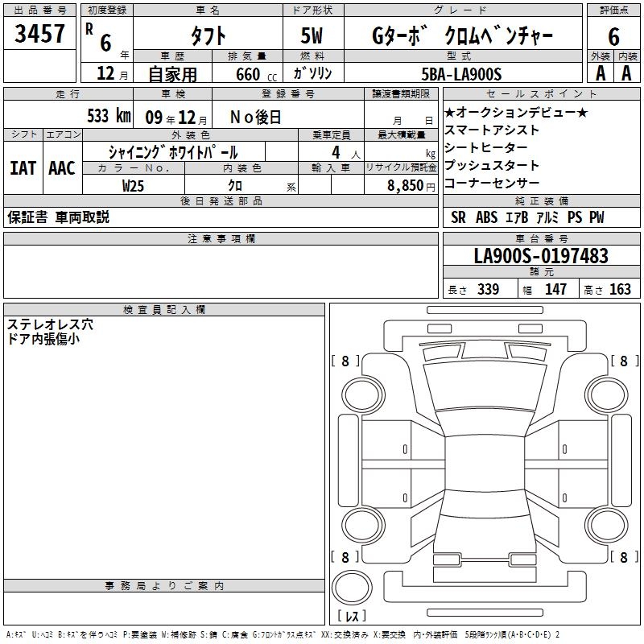644x644 pixels.
Task: Select コーナーセンサー sales point
Action: click(492, 183)
